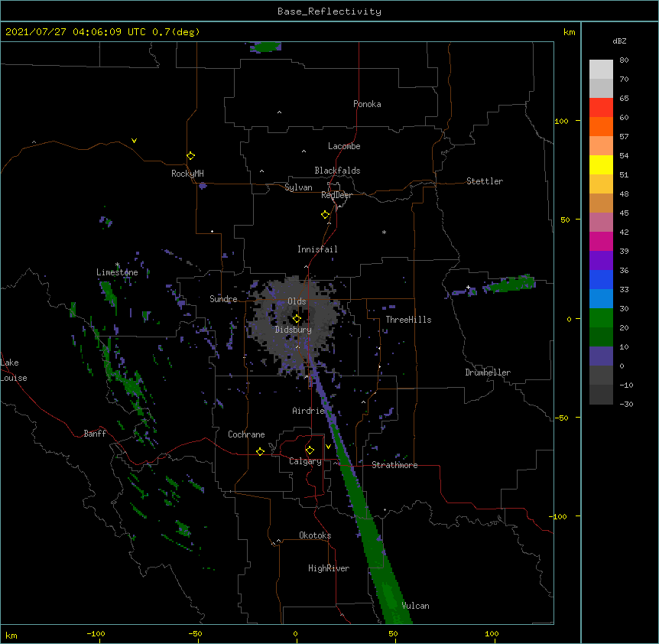Click the Blackfalds city label
The image size is (659, 644).
pos(337,171)
